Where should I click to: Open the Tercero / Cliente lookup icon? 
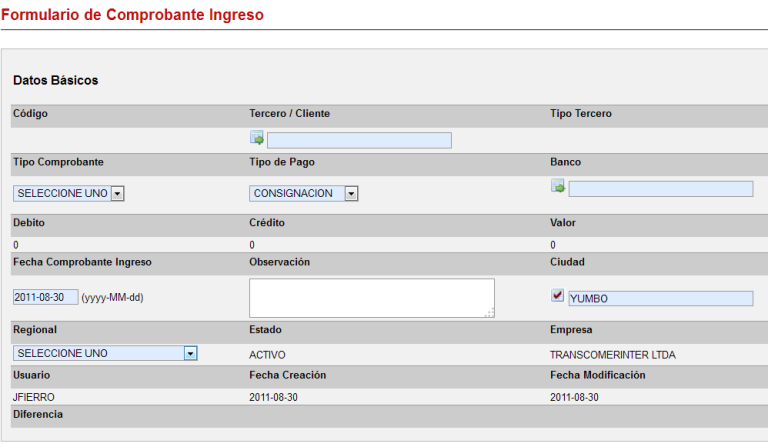coord(257,139)
